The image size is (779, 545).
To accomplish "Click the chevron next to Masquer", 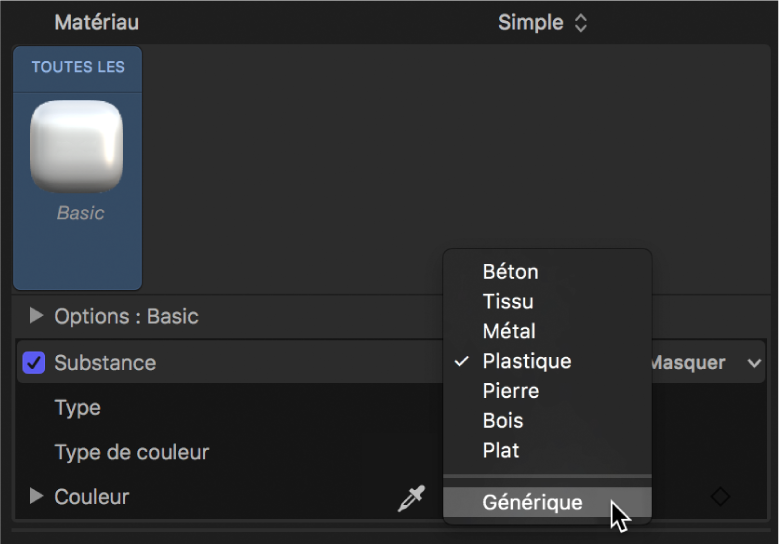I will [x=754, y=363].
